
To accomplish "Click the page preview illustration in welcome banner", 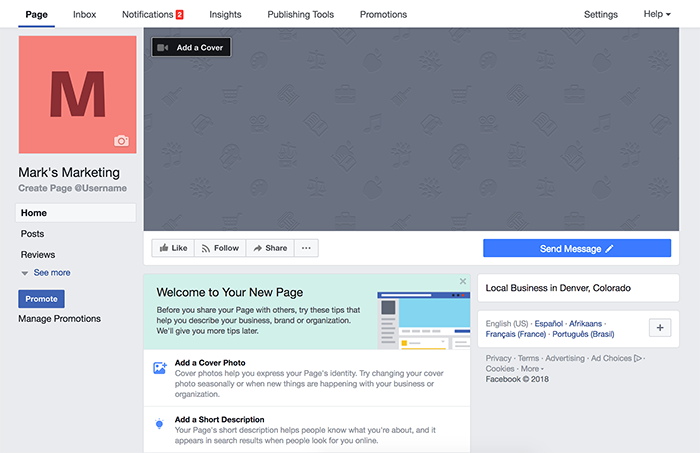I will (x=424, y=320).
